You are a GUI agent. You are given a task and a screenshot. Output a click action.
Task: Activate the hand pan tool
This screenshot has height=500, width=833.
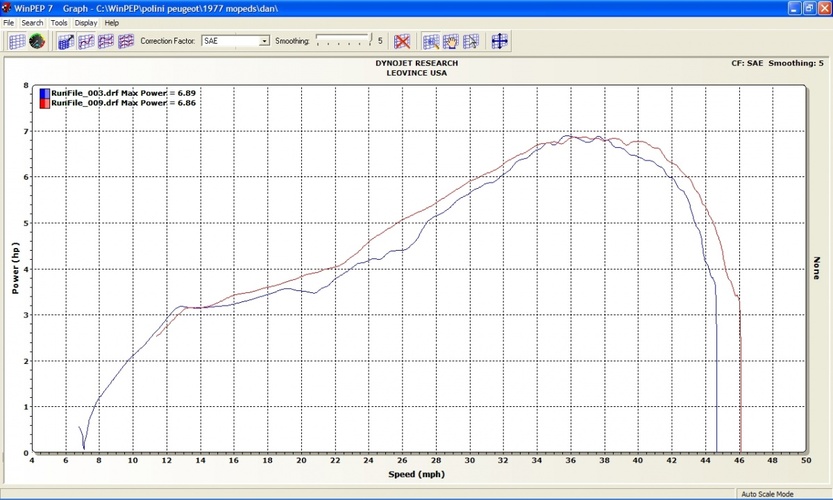tap(451, 41)
